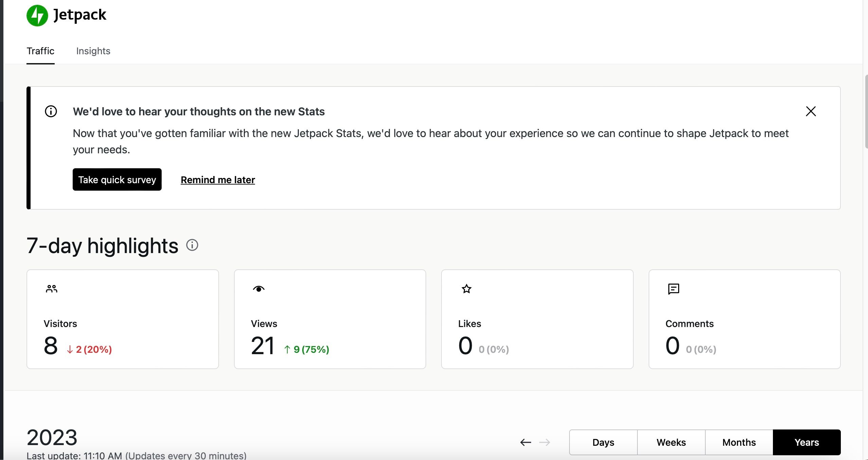Click the info icon beside 7-day highlights
The width and height of the screenshot is (868, 460).
pyautogui.click(x=192, y=245)
